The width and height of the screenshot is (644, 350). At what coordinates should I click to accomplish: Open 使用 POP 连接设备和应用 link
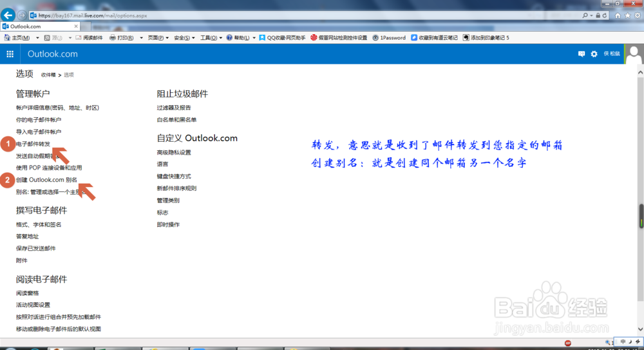(x=49, y=168)
